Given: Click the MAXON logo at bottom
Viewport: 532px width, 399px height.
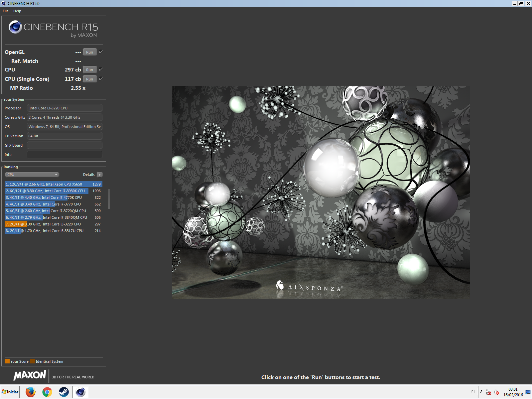Looking at the screenshot, I should click(30, 375).
